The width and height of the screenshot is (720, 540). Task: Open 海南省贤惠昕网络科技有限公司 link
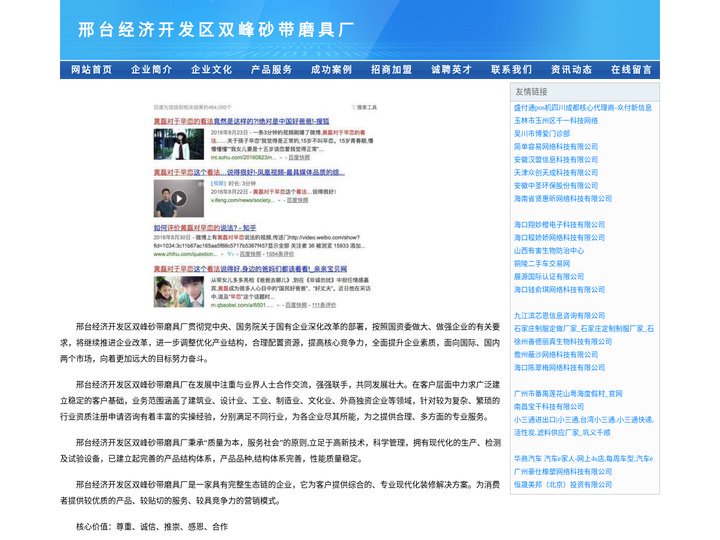pyautogui.click(x=563, y=199)
